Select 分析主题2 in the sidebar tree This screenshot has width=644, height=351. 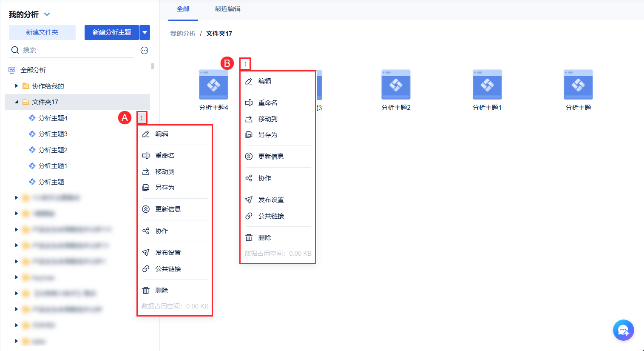point(53,150)
